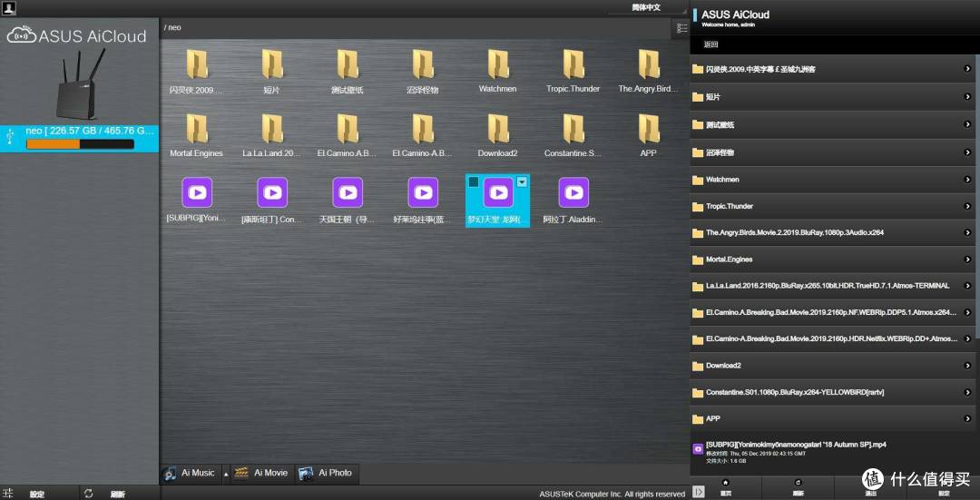Open the Watchmen folder icon in grid

[x=498, y=64]
